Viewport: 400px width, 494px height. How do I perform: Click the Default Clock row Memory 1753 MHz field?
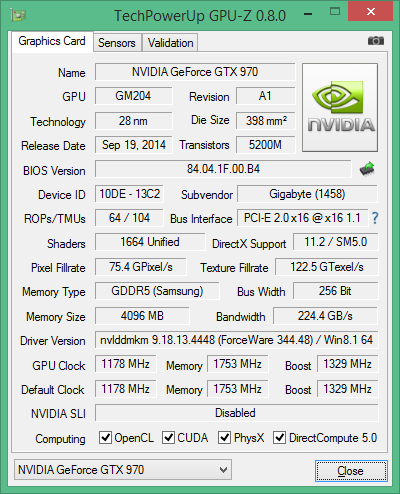238,389
